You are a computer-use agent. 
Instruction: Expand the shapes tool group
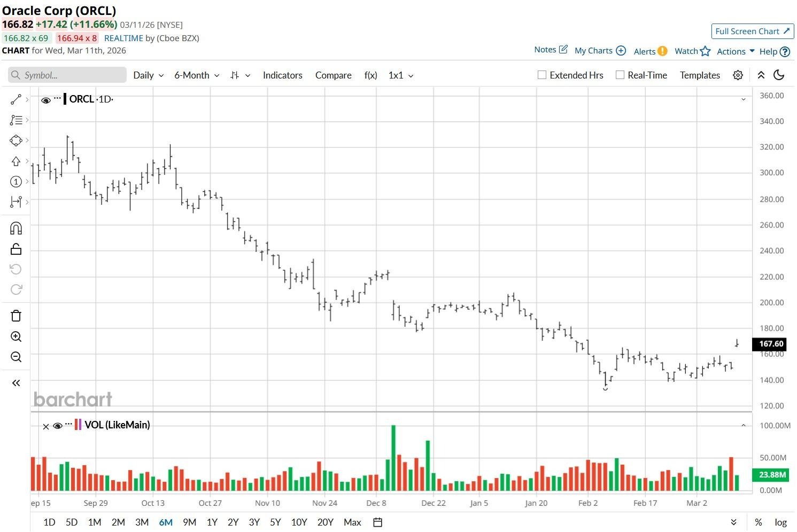27,140
